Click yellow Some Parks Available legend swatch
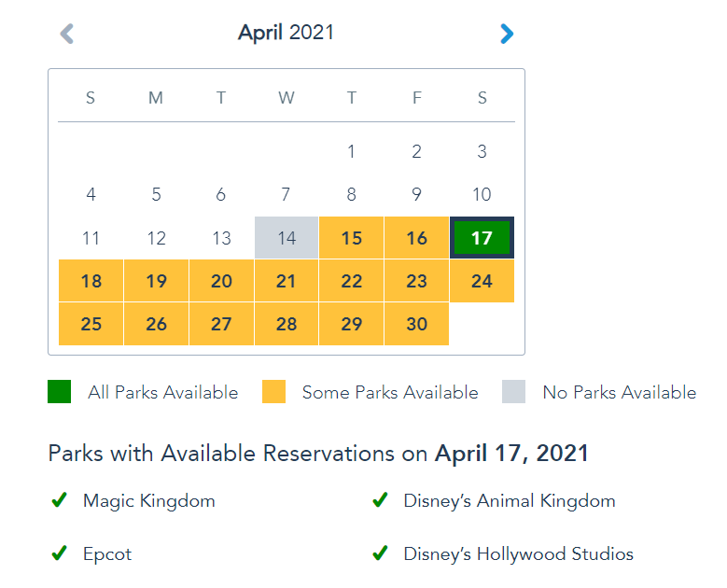Viewport: 727px width, 588px height. [273, 392]
